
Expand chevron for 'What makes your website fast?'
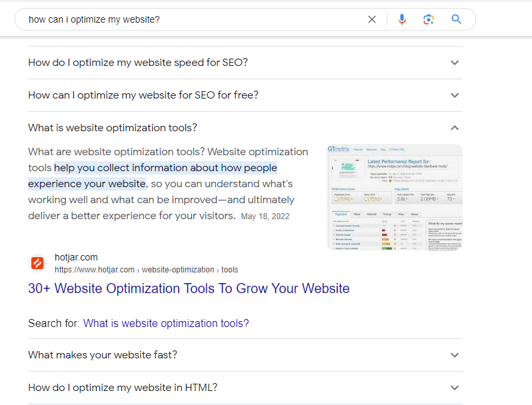[x=455, y=355]
